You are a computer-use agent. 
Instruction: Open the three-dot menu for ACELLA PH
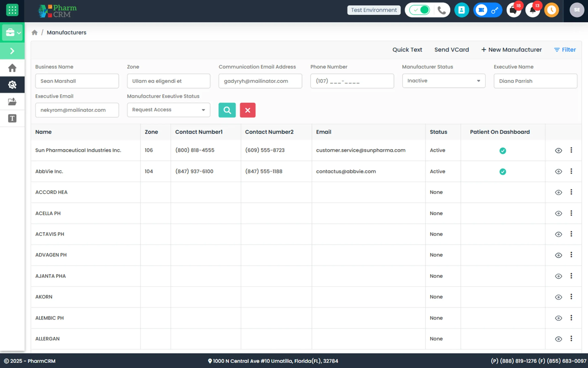point(571,213)
